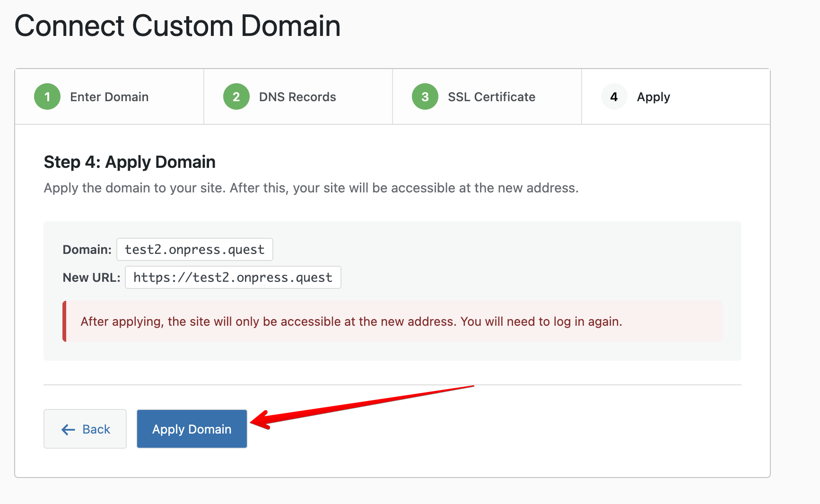
Task: Click the green step 2 circle
Action: [236, 97]
